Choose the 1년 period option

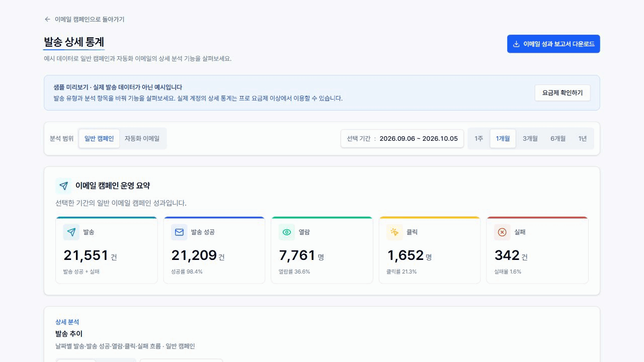click(x=582, y=138)
